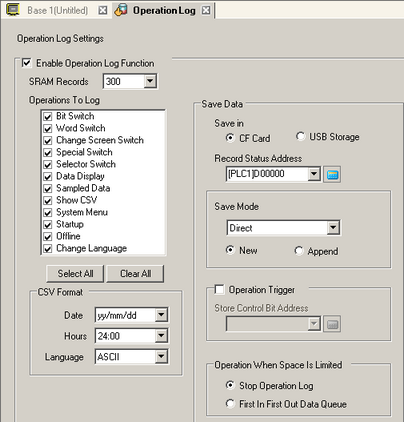
Task: Close the Base 1(Untitled) tab
Action: tap(103, 10)
